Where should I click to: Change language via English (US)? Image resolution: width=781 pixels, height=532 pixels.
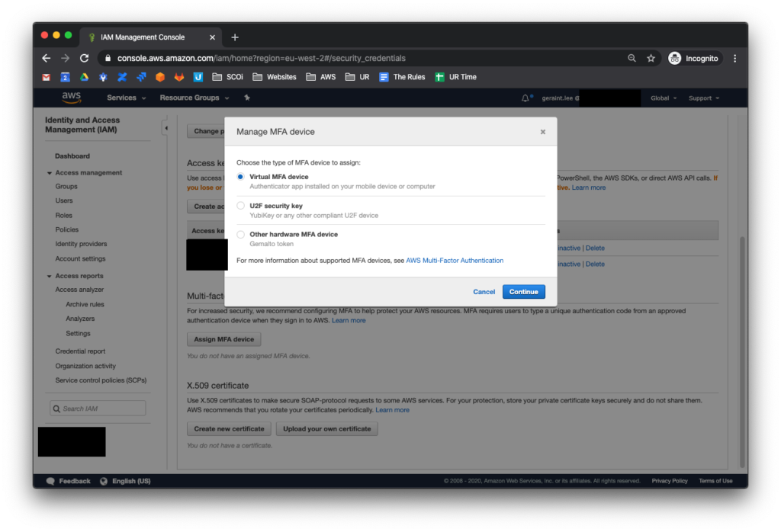coord(126,481)
